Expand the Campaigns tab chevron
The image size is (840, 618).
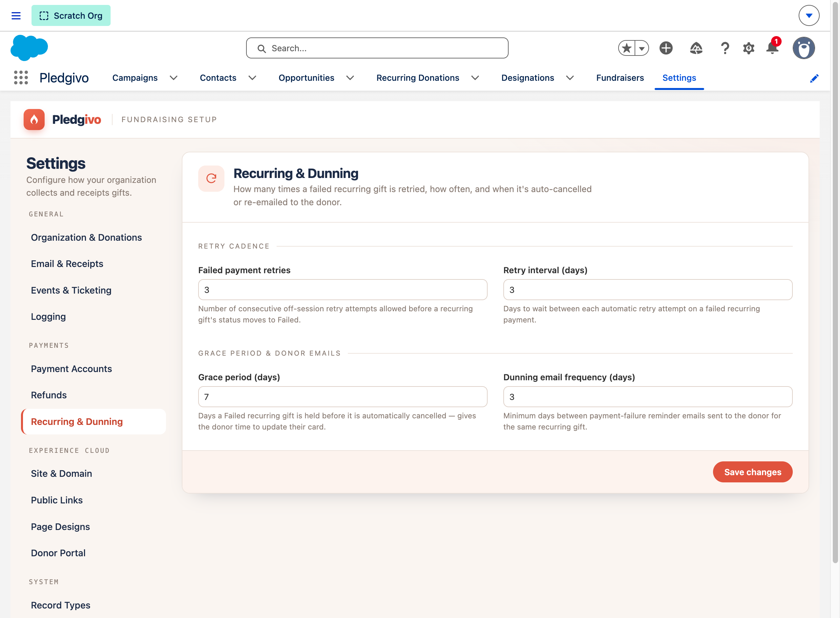[174, 78]
